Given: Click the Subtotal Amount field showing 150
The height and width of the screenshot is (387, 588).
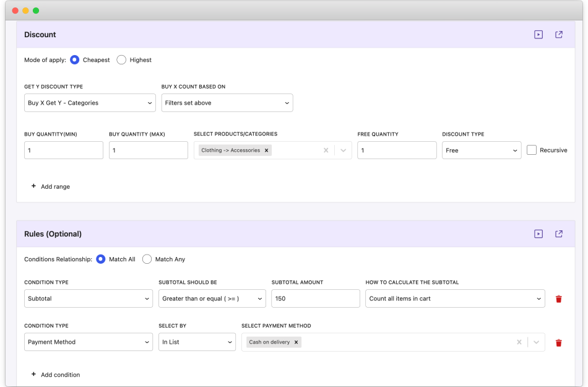Looking at the screenshot, I should coord(315,298).
